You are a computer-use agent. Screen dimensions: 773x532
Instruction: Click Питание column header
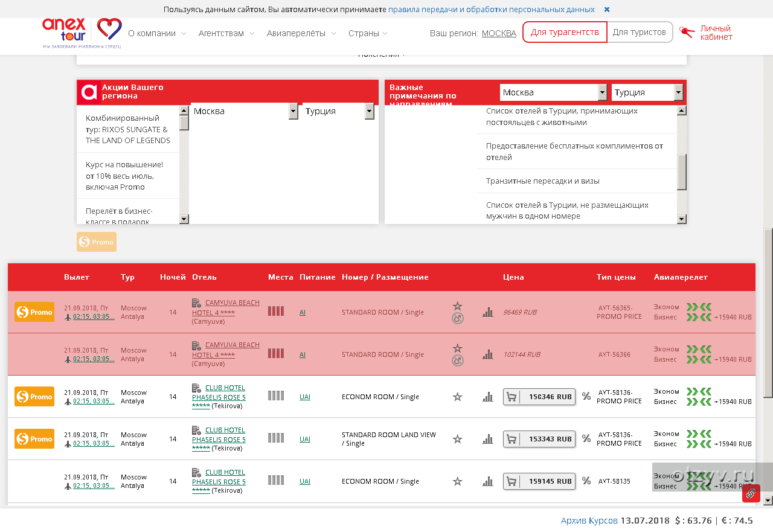coord(318,277)
